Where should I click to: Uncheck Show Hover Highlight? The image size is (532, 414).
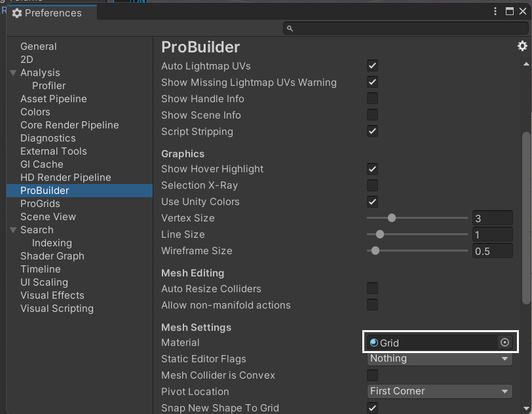pyautogui.click(x=372, y=169)
